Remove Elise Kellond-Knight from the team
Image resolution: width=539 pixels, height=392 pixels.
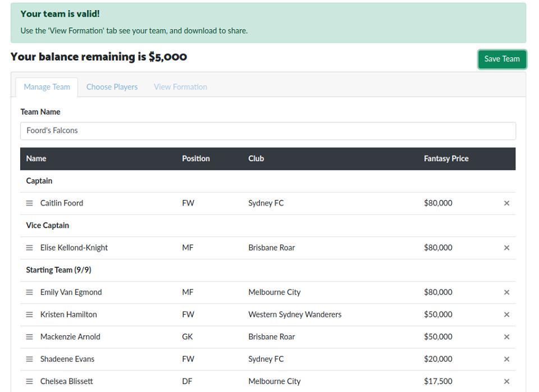(506, 248)
